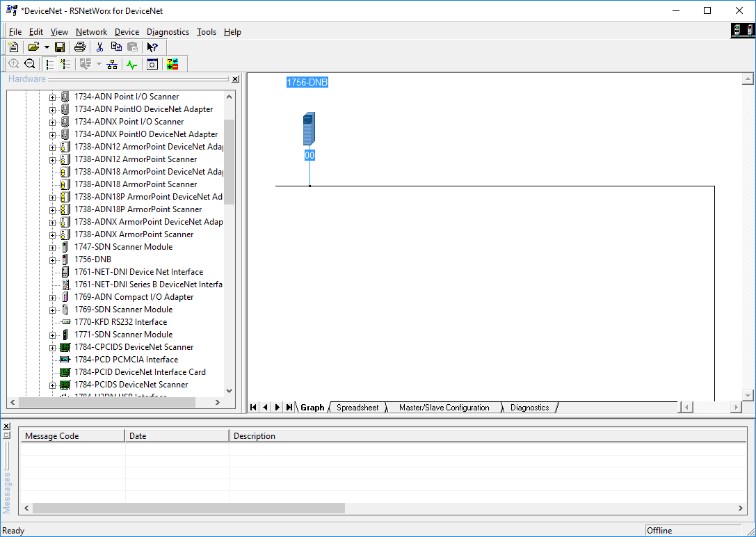The height and width of the screenshot is (537, 756).
Task: Switch to the Spreadsheet tab
Action: point(357,408)
